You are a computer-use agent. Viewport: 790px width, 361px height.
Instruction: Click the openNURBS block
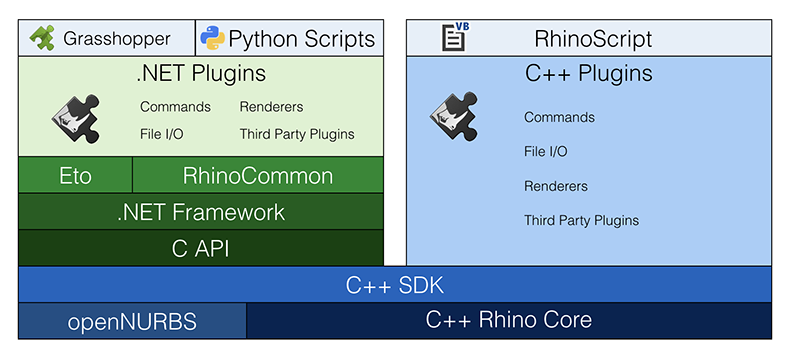coord(133,321)
